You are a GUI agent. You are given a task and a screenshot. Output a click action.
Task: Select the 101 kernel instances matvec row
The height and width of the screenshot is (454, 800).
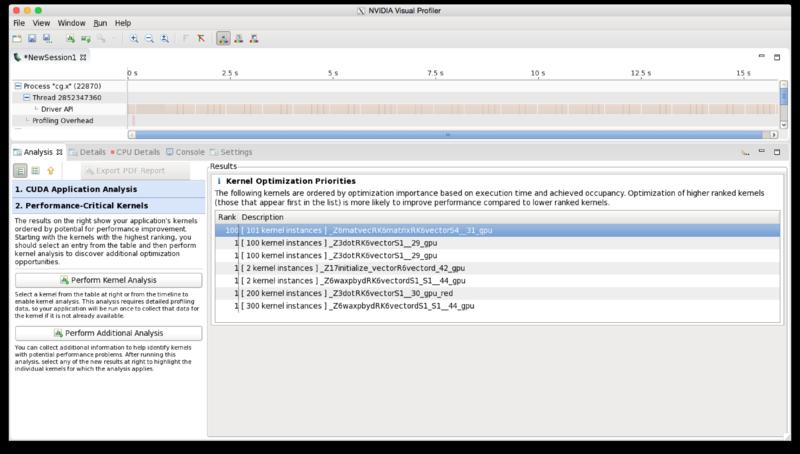[x=497, y=230]
